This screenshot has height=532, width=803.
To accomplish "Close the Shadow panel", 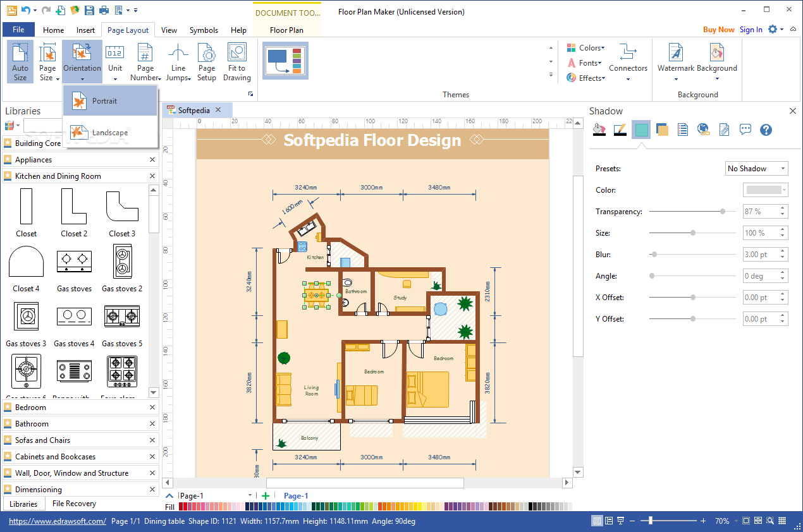I will click(793, 111).
